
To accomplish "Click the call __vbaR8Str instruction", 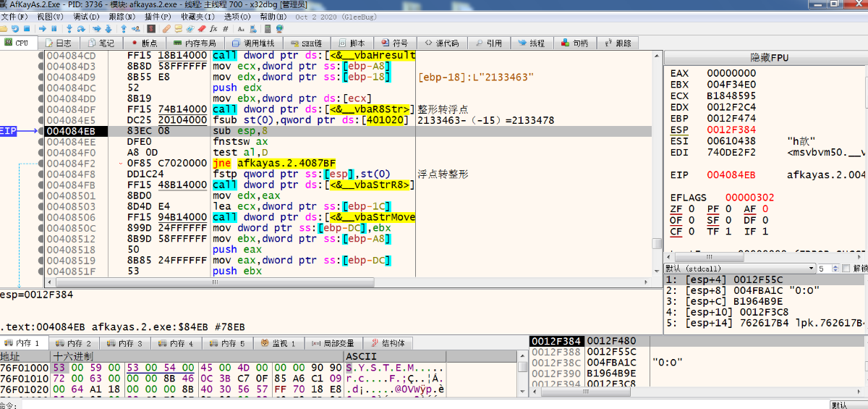I will tap(314, 109).
